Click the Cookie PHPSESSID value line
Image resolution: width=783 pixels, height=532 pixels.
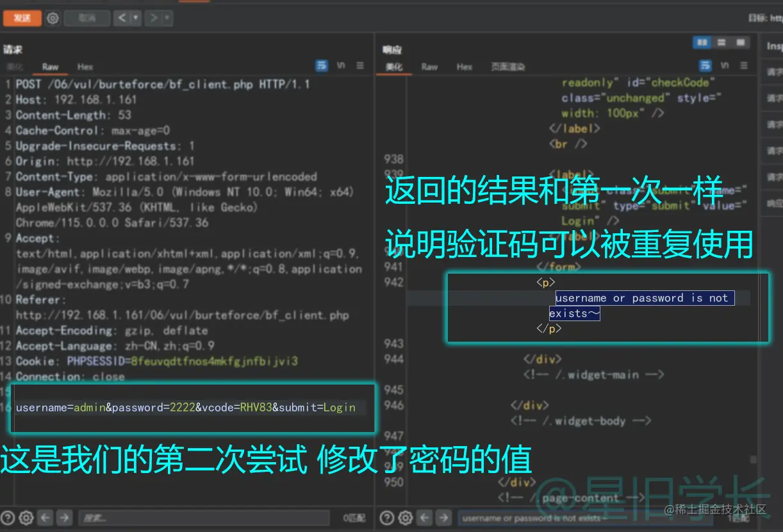click(156, 361)
